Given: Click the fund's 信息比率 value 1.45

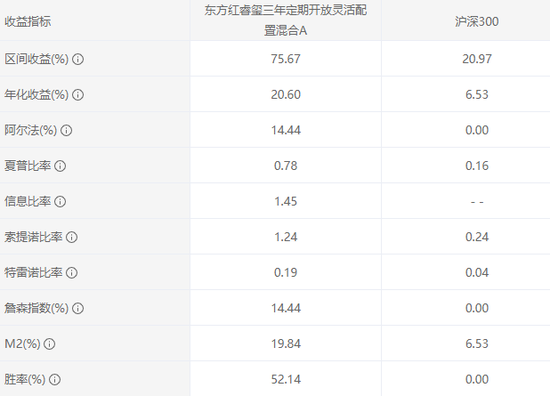Looking at the screenshot, I should [286, 201].
